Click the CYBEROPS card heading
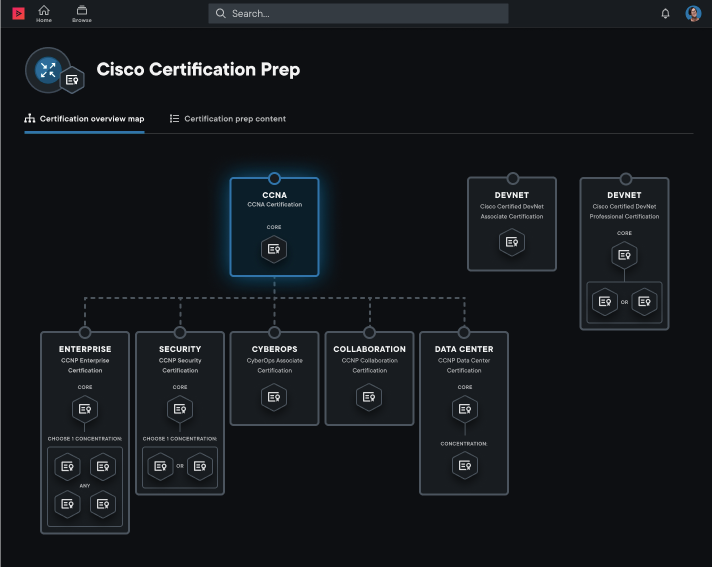Screen dimensions: 712x567 (274, 349)
